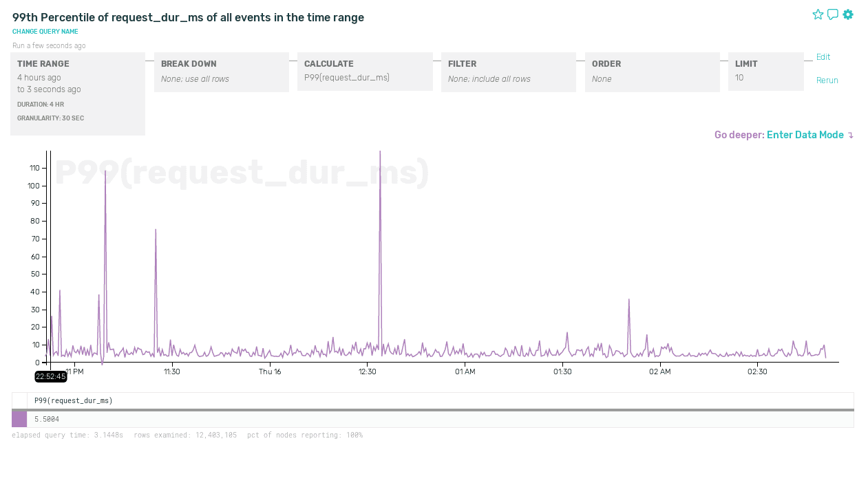Viewport: 868px width, 485px height.
Task: Click the P99(request_dur_ms) column header
Action: coord(74,400)
